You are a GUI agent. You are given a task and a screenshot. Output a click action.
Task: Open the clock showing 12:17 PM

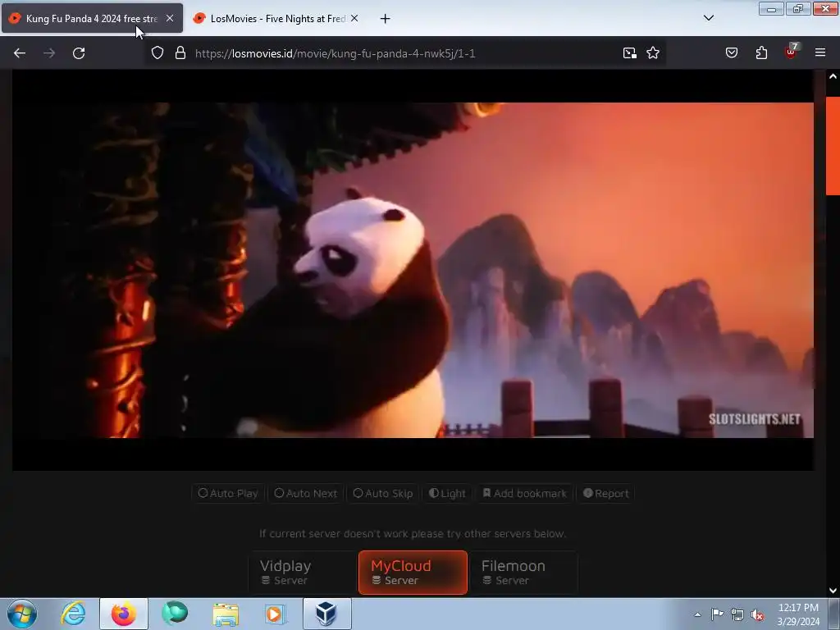(798, 614)
